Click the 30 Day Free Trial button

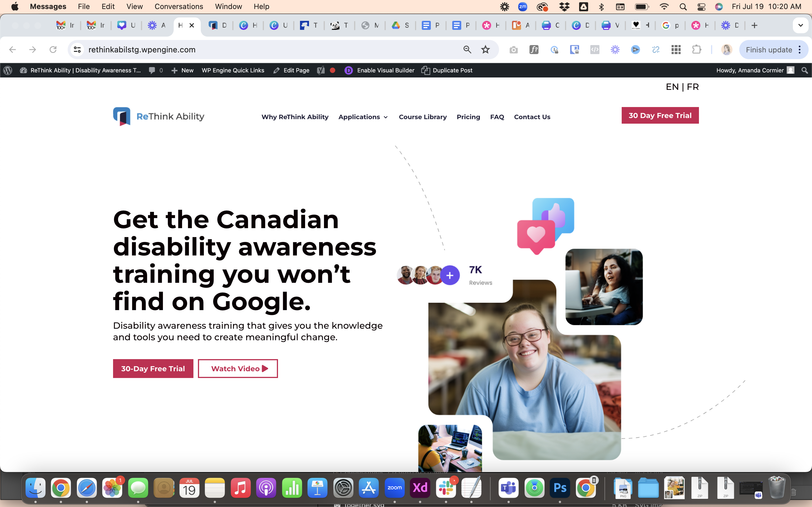tap(660, 115)
